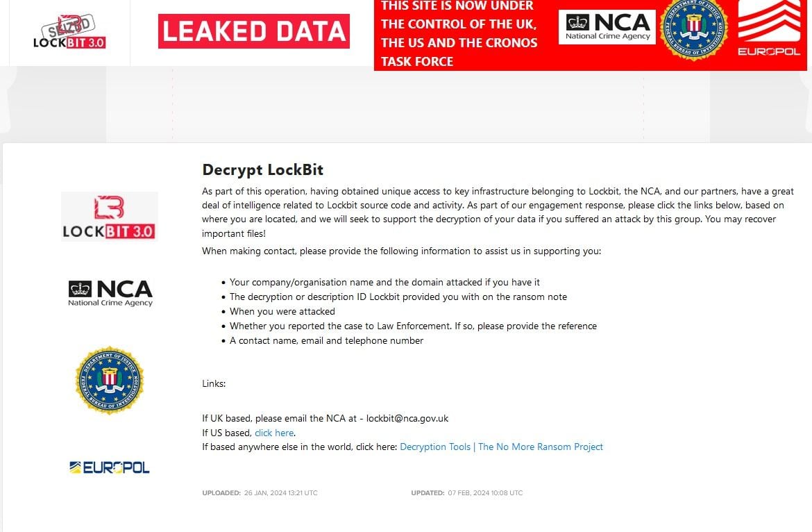Click the "When you were attacked" bullet
Viewport: 812px width, 532px height.
pos(282,311)
